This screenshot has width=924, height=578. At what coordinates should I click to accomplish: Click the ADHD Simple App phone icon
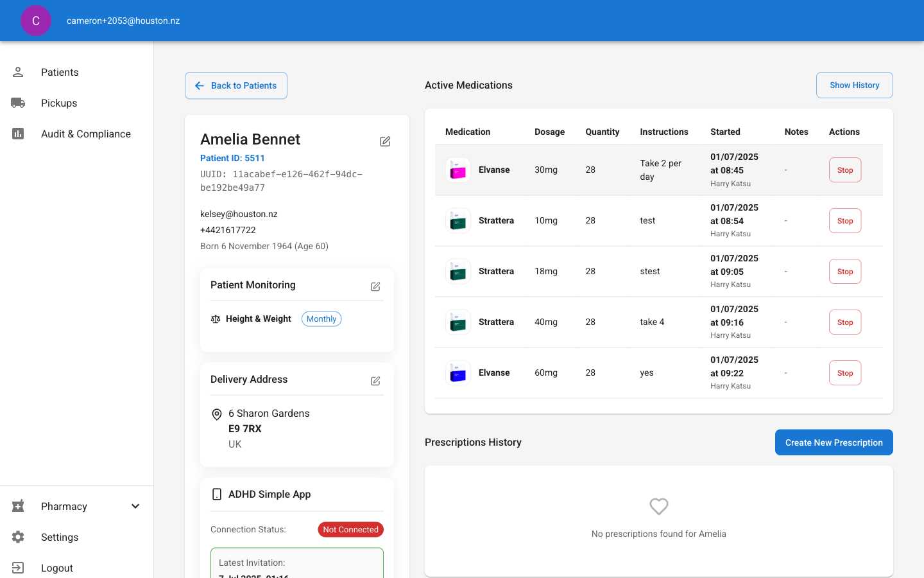(217, 494)
